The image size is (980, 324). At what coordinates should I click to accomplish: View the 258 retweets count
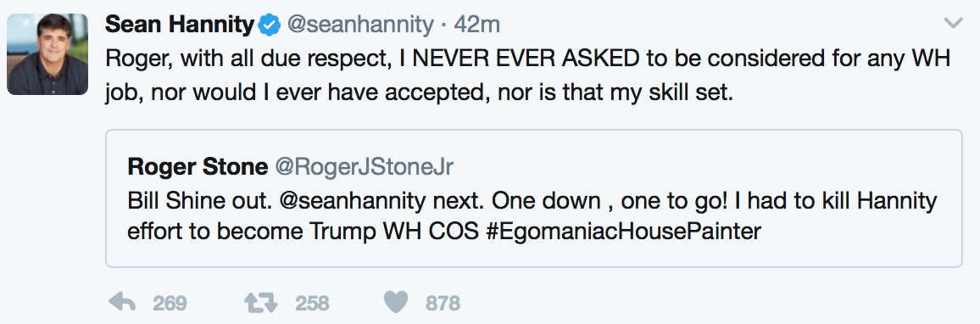[312, 304]
